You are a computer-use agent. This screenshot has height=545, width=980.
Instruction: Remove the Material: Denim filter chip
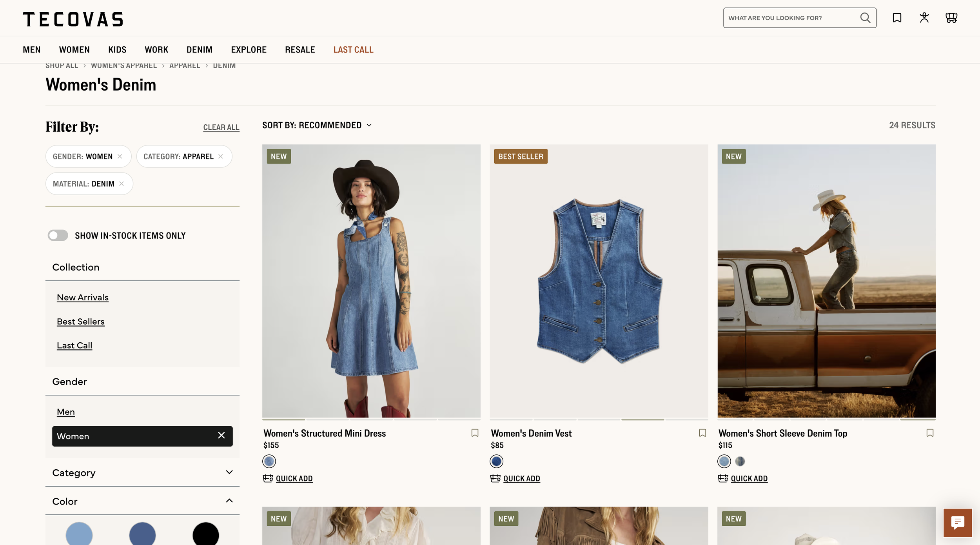(x=122, y=183)
